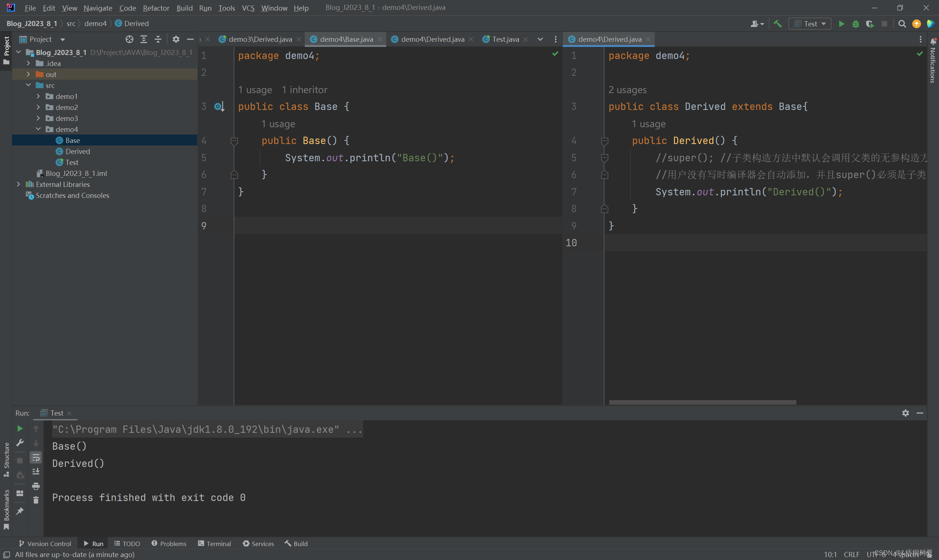Rerun Test in the Run panel

click(x=20, y=428)
